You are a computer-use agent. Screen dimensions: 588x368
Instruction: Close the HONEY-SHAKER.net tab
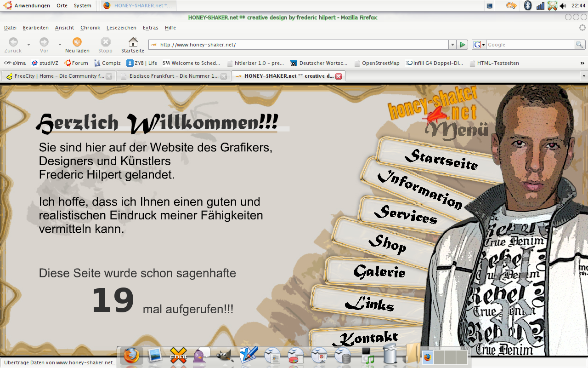339,76
